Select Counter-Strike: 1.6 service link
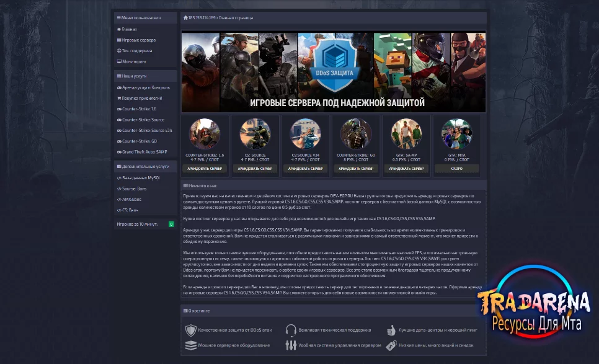The height and width of the screenshot is (364, 599). click(x=136, y=109)
